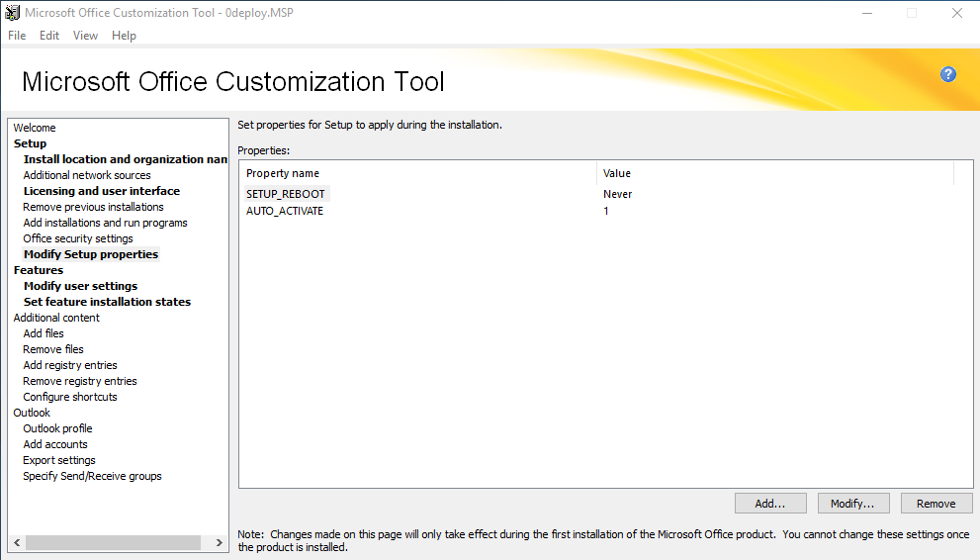Open Remove previous installations page

pyautogui.click(x=93, y=207)
